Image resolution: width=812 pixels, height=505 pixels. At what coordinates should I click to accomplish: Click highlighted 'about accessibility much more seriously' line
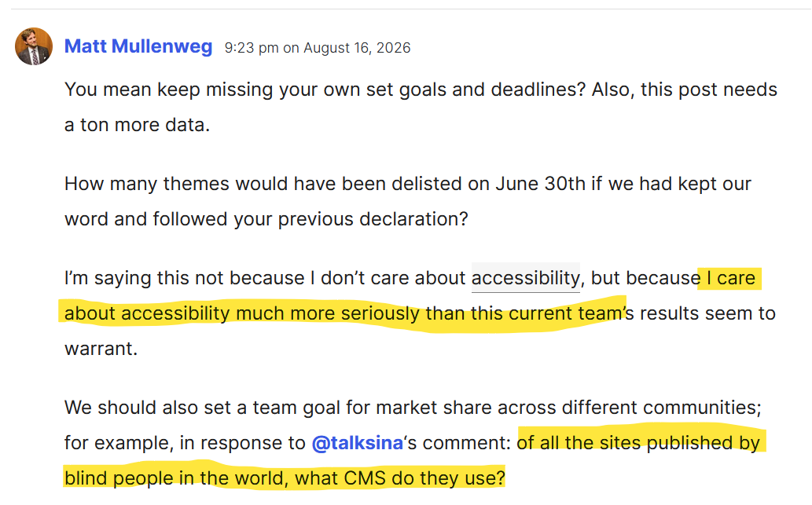click(242, 313)
